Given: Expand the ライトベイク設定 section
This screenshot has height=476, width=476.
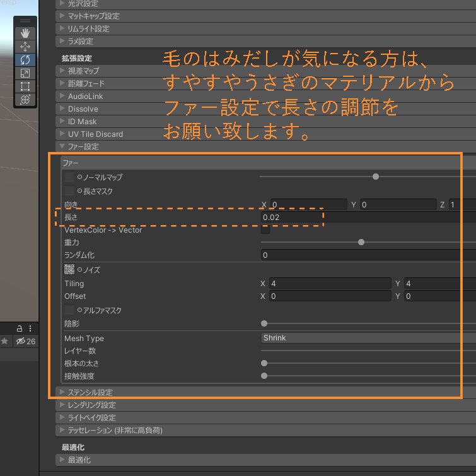Looking at the screenshot, I should tap(265, 418).
